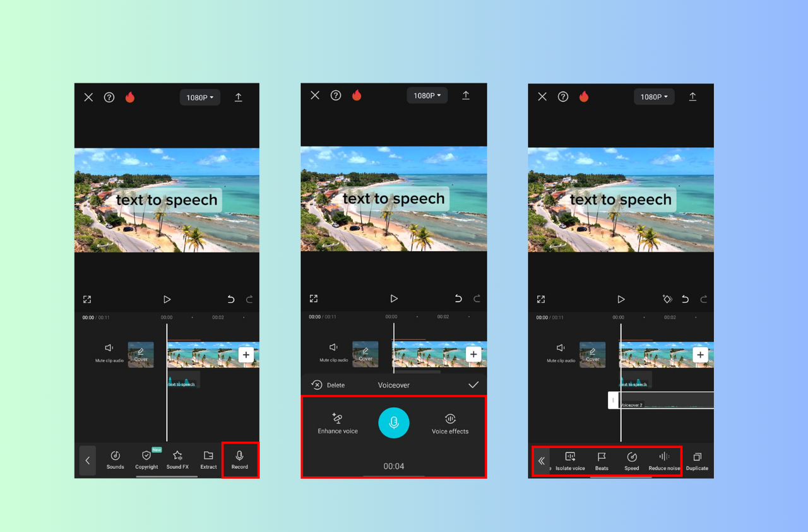Mute the clip audio
The height and width of the screenshot is (532, 808).
pos(109,352)
